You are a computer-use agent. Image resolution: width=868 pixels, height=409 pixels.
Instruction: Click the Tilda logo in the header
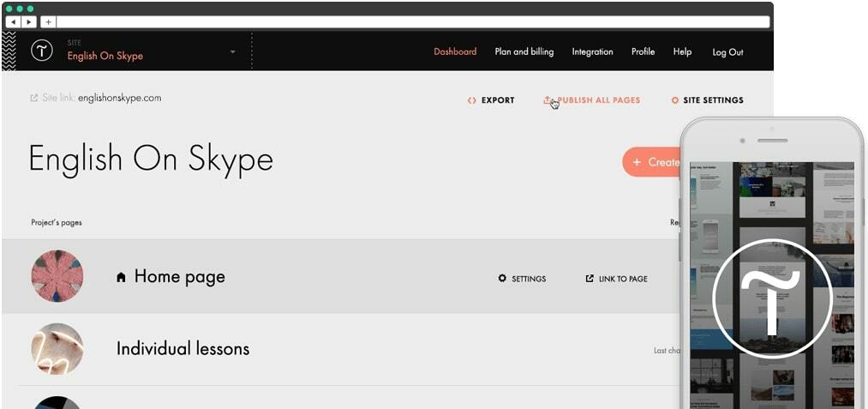pos(41,51)
